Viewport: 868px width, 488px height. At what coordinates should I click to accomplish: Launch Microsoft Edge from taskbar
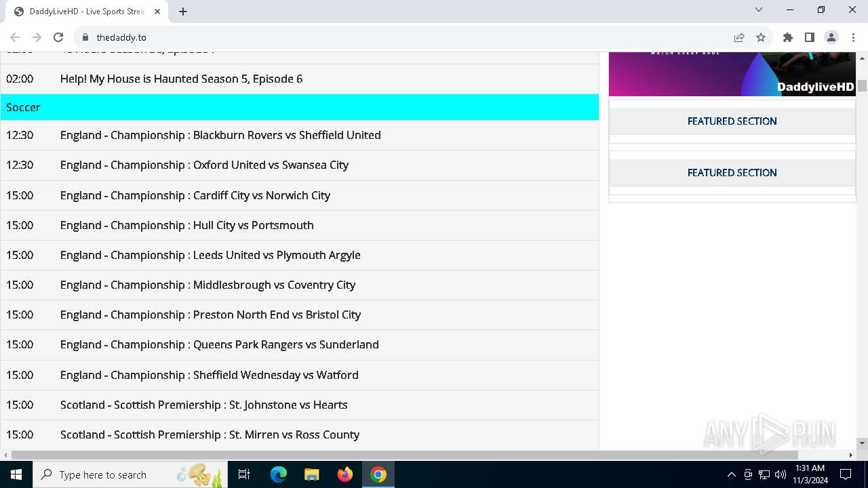[x=279, y=474]
